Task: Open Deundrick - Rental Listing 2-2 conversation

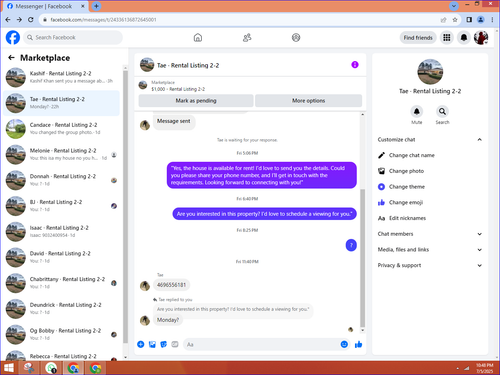Action: [61, 308]
